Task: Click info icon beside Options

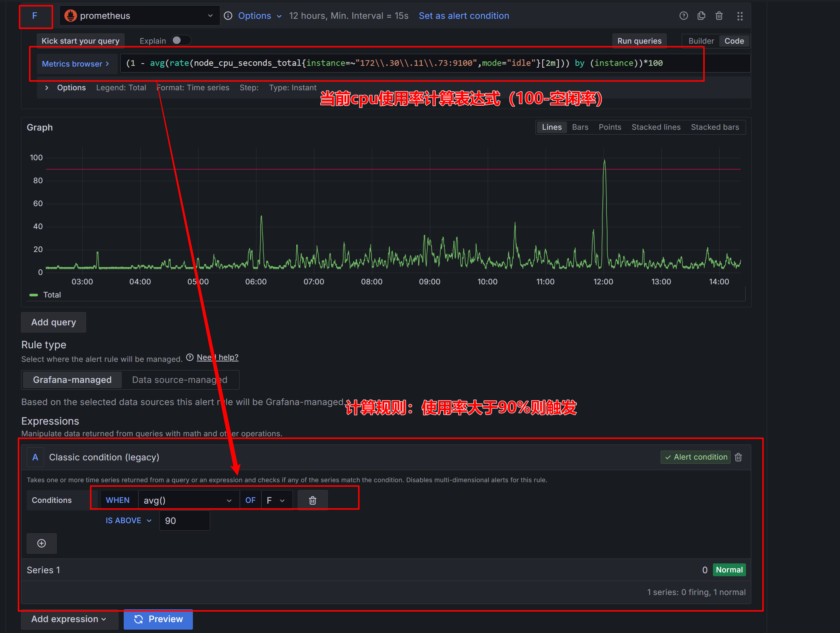Action: pyautogui.click(x=228, y=15)
